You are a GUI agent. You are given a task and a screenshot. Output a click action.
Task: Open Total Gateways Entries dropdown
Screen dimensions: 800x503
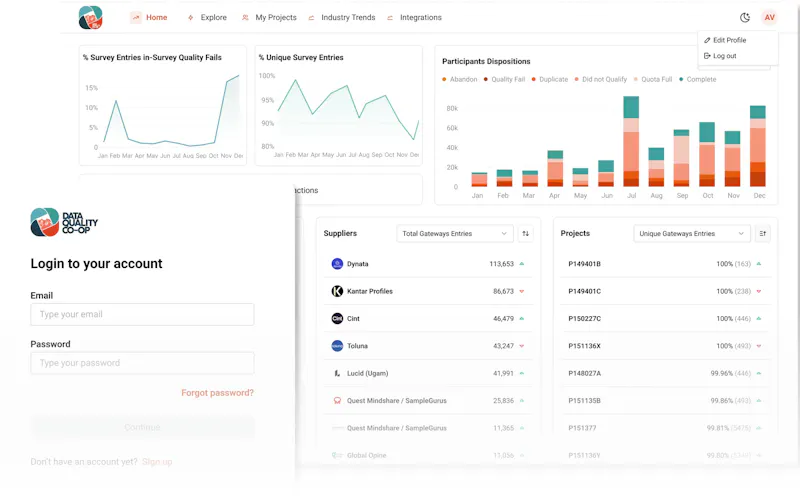[x=454, y=234]
